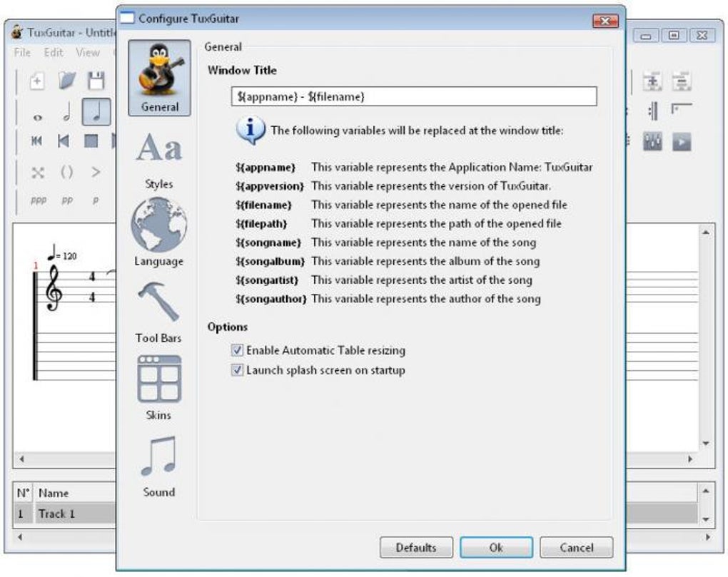This screenshot has height=577, width=728.
Task: Click the stop playback square icon
Action: tap(91, 141)
